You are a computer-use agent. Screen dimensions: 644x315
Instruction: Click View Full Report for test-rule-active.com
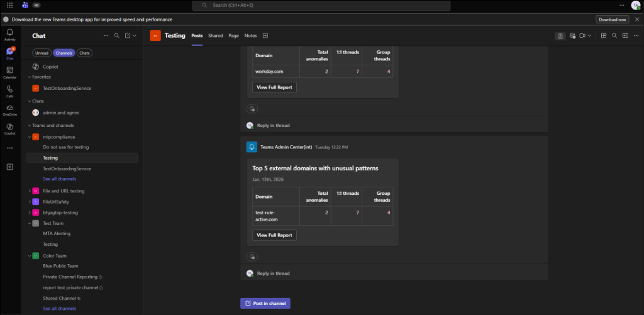[x=274, y=235]
